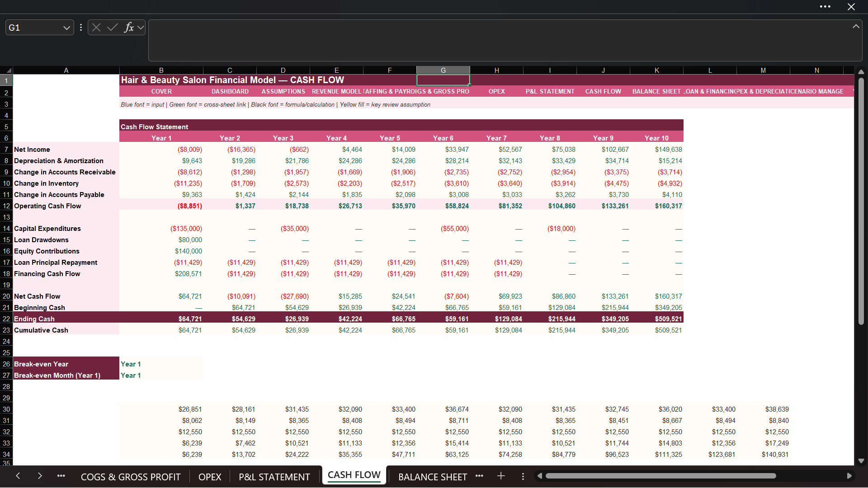Open the three-dot menu in title bar

coord(825,7)
